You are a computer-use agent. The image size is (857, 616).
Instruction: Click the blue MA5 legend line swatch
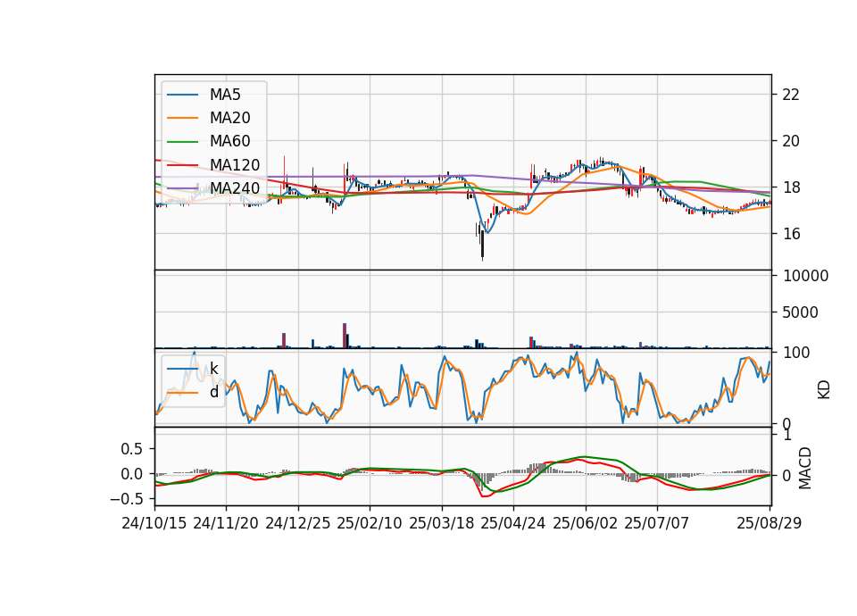[x=182, y=96]
